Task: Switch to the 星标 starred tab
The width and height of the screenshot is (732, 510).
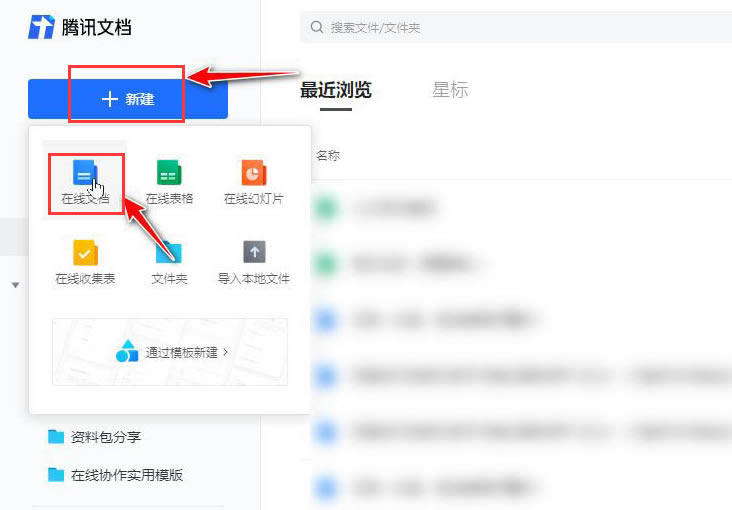Action: pos(450,90)
